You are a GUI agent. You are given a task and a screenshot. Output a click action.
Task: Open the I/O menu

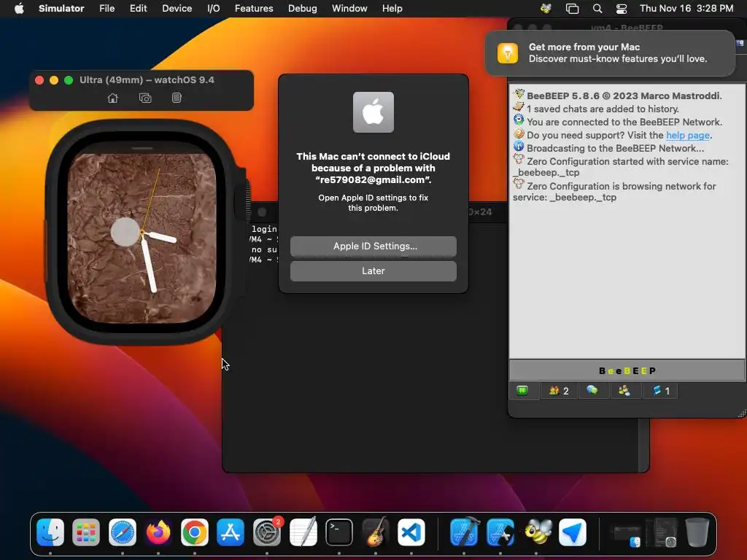(214, 9)
